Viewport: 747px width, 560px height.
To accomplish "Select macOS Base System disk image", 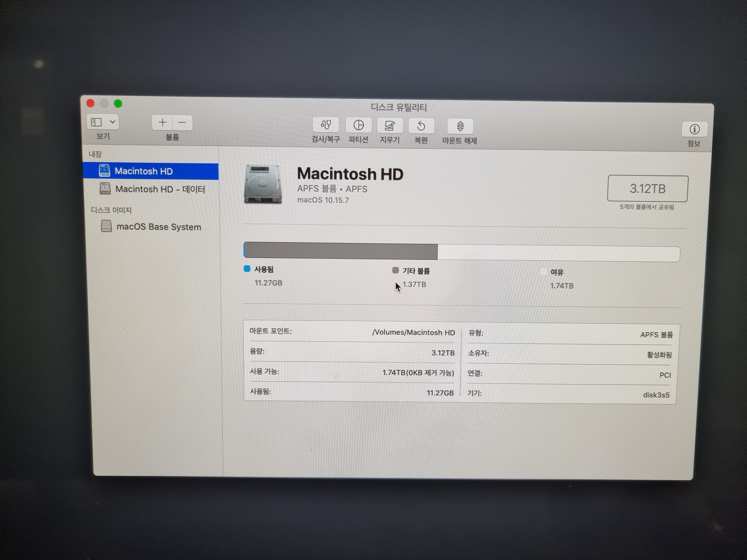I will coord(158,227).
